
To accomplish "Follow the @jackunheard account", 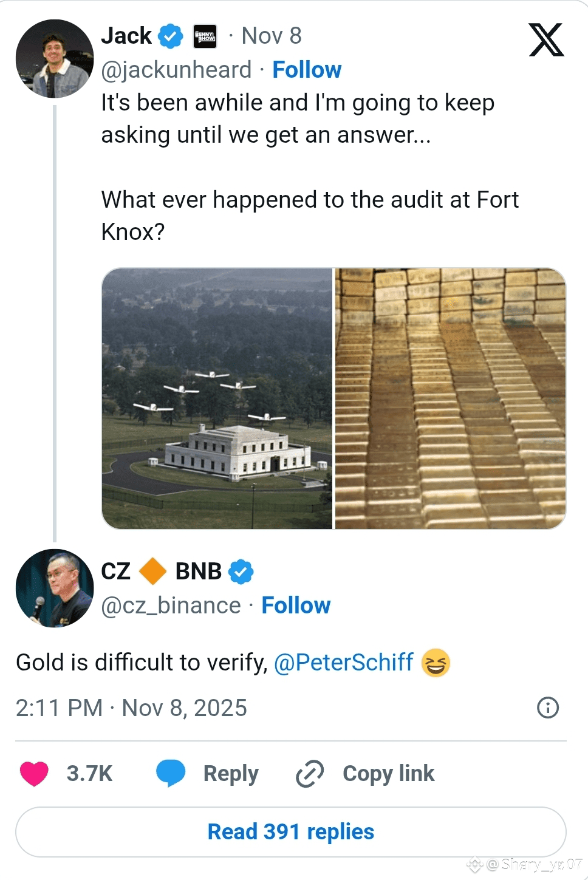I will pyautogui.click(x=307, y=70).
